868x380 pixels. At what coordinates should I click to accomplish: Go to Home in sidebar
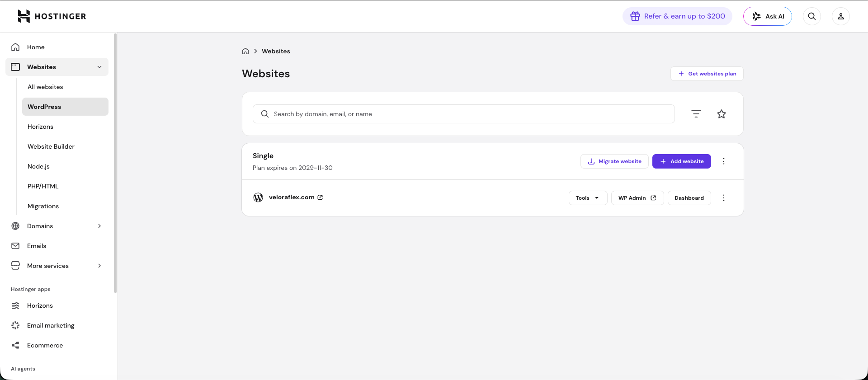[x=57, y=47]
